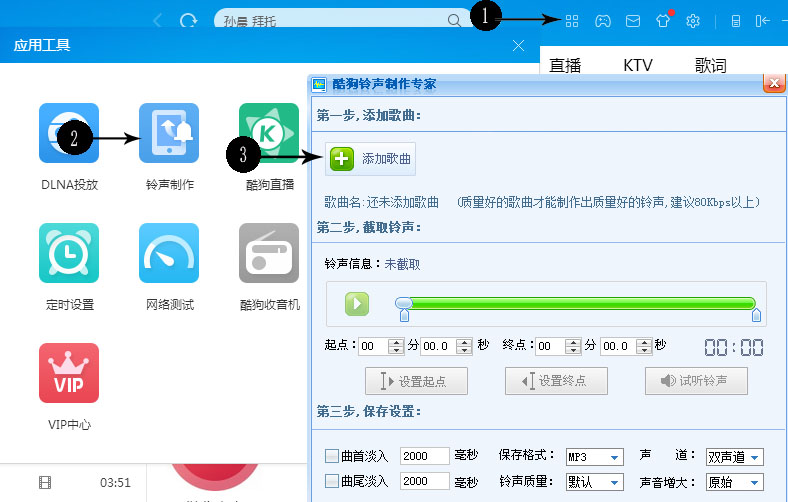
Task: Enable the 曲首淡入 checkbox
Action: [332, 456]
